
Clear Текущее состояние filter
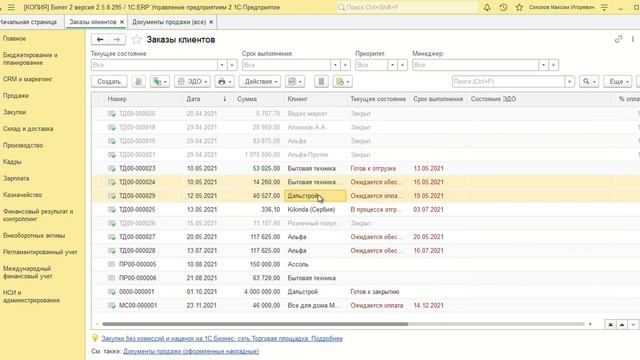coord(232,65)
